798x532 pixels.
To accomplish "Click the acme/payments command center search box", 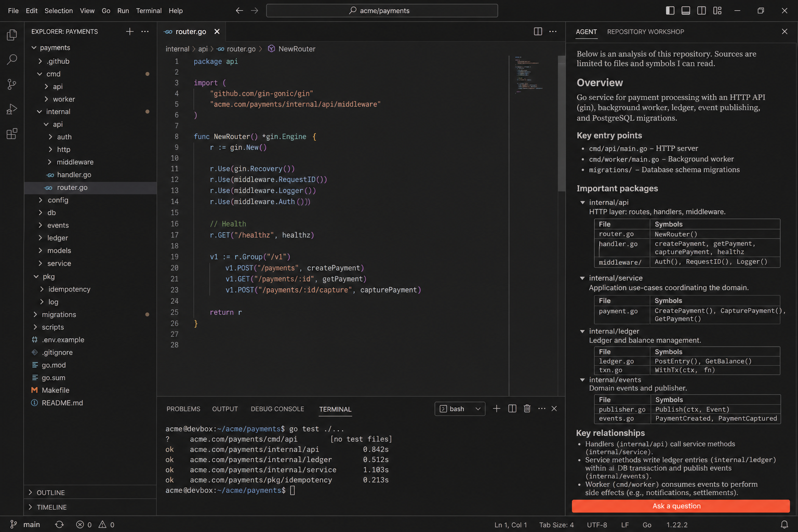I will 382,10.
